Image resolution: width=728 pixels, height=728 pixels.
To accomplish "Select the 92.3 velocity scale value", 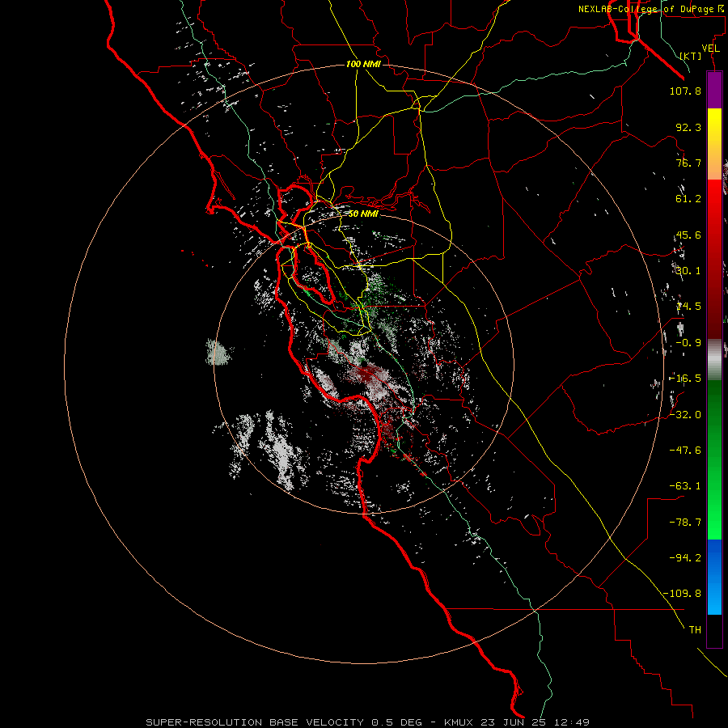I will pyautogui.click(x=688, y=127).
